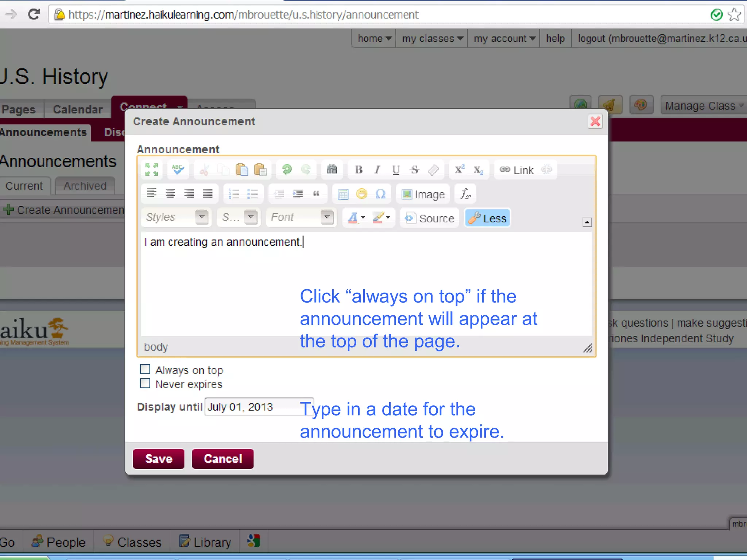Click the help menu item
The image size is (747, 560).
(x=555, y=38)
